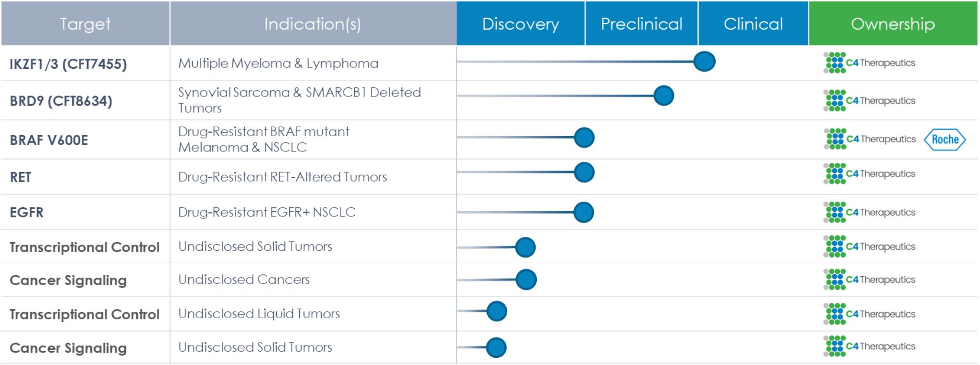Click C4 Therapeutics logo in RET row
This screenshot has width=980, height=365.
[869, 174]
